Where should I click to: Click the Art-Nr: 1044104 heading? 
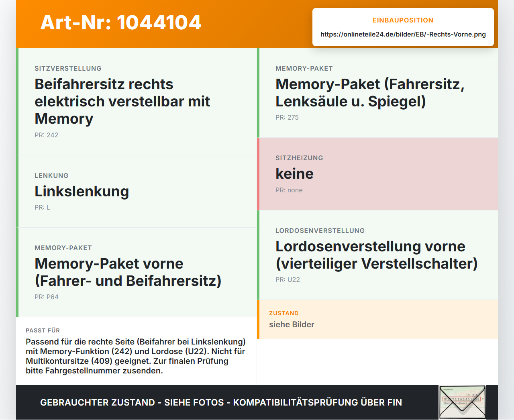(x=121, y=22)
